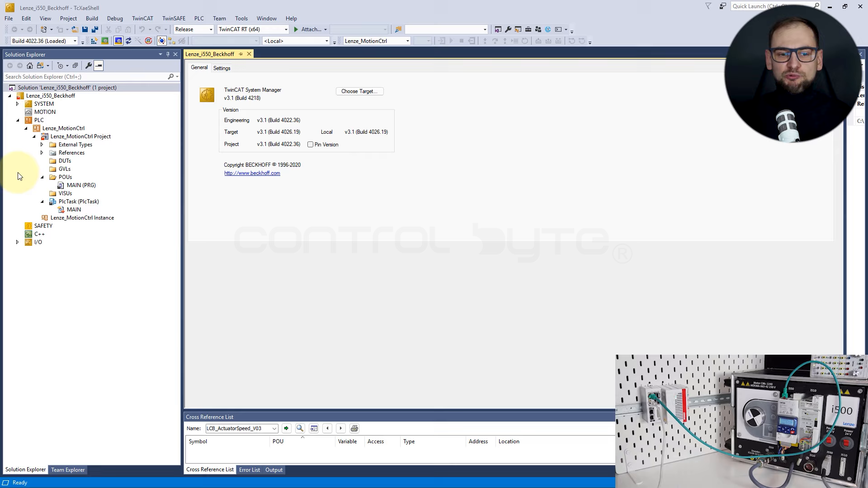Open the http://www.beckhoff.com link
The width and height of the screenshot is (868, 488).
pos(252,173)
